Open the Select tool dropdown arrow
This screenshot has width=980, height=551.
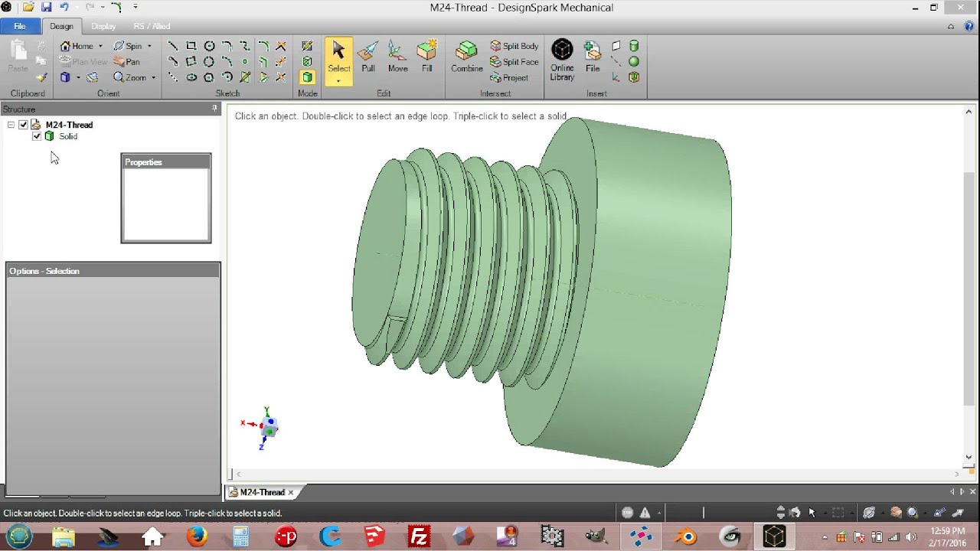point(338,80)
